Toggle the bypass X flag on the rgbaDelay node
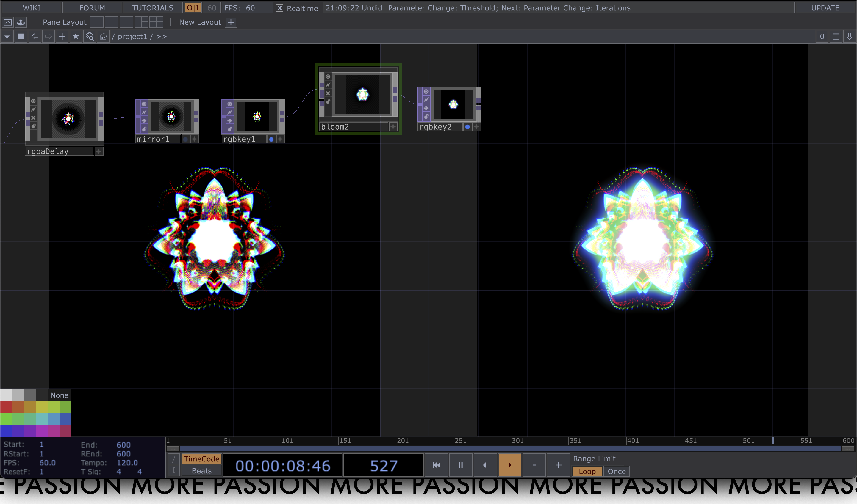This screenshot has width=857, height=504. click(x=33, y=117)
